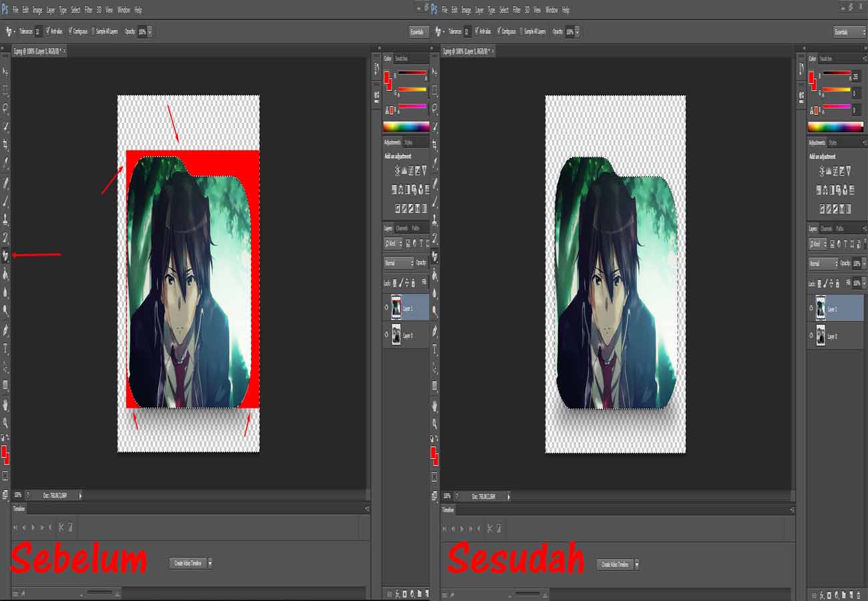
Task: Open the Fill percentage dropdown in Sesudah window
Action: click(x=864, y=283)
